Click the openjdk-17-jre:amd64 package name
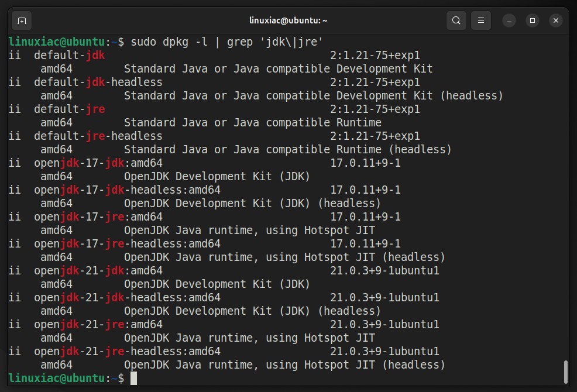The image size is (577, 392). click(x=98, y=217)
